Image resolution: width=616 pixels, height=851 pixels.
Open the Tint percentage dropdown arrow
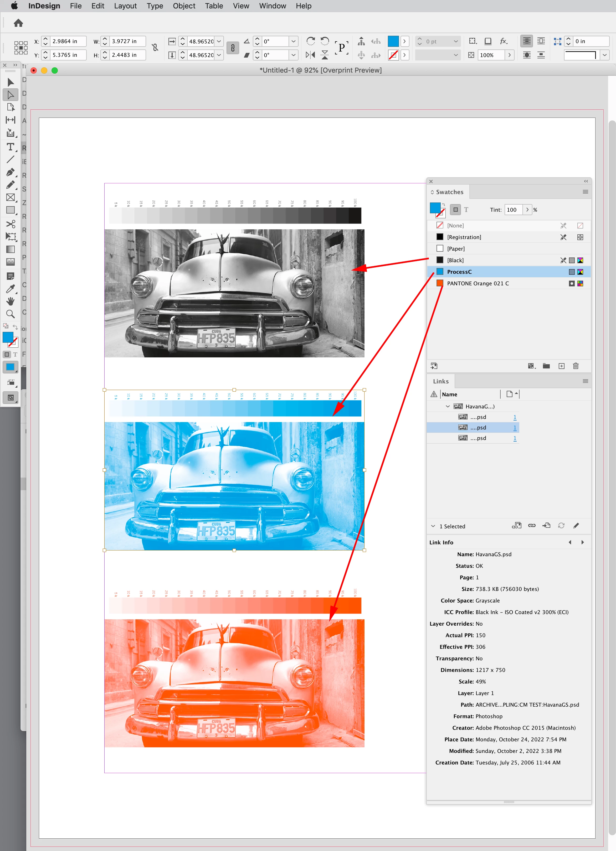tap(527, 210)
